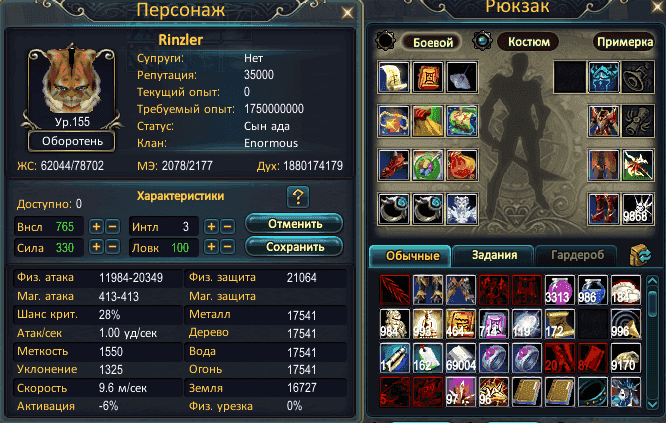
Task: Click the question mark help icon
Action: (298, 197)
